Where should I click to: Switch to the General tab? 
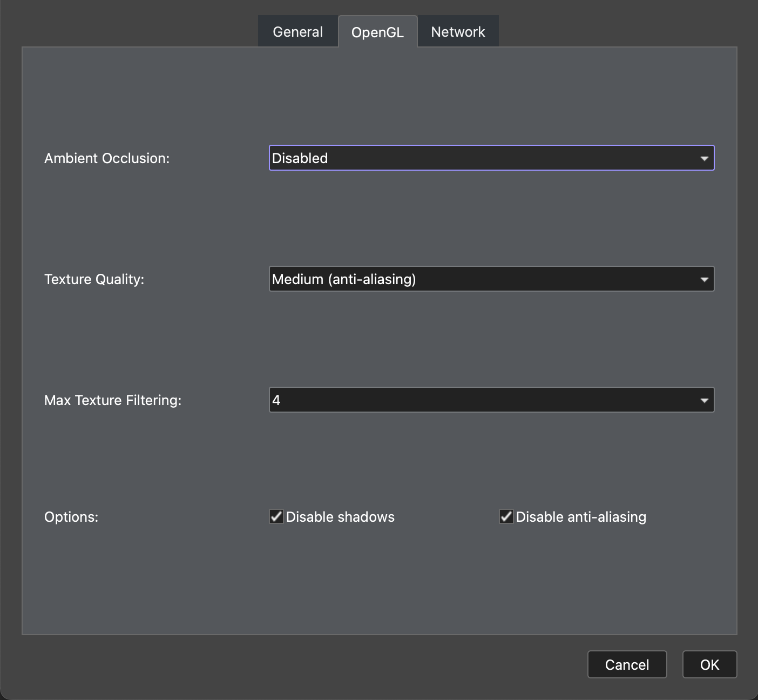pyautogui.click(x=297, y=31)
